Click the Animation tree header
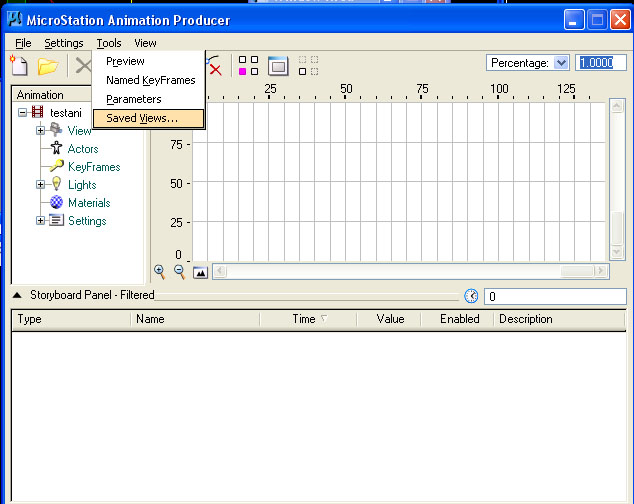634x504 pixels. (x=52, y=95)
